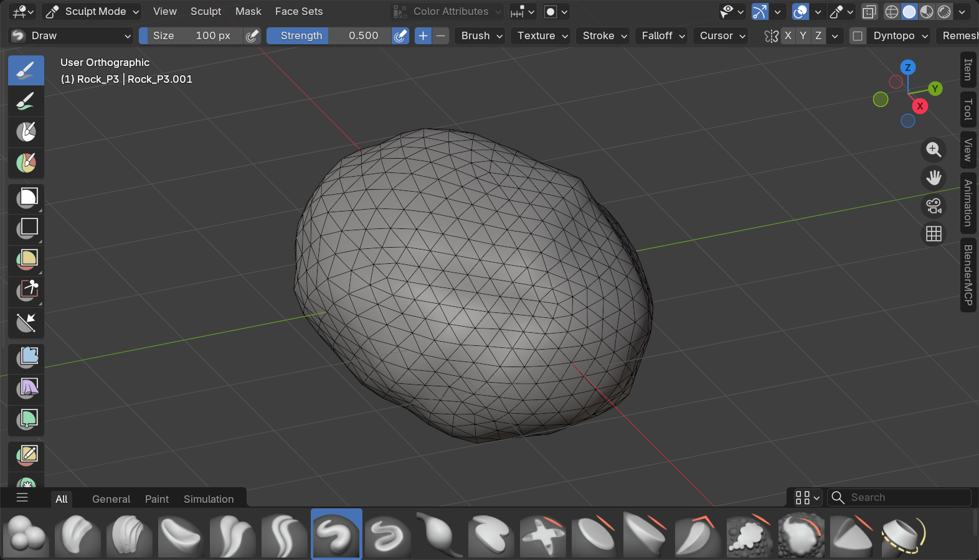979x560 pixels.
Task: Select the Box Mask tool
Action: pyautogui.click(x=26, y=198)
